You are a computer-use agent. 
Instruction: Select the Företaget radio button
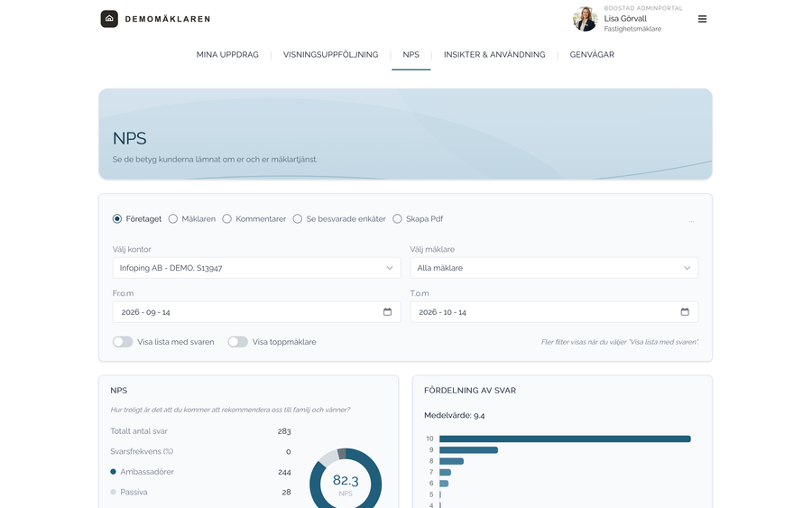(117, 219)
